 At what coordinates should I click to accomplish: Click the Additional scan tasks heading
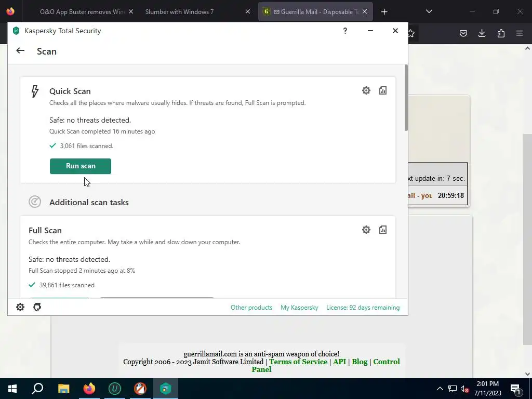(89, 203)
